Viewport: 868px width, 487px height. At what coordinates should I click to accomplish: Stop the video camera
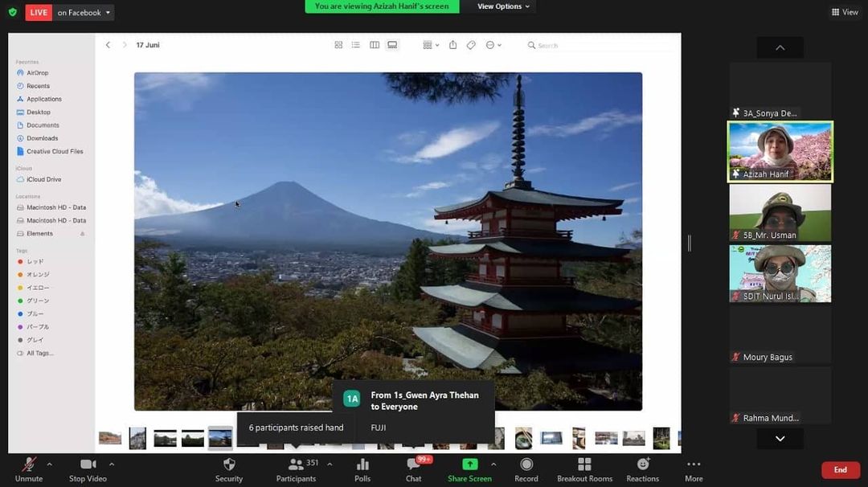pos(88,465)
